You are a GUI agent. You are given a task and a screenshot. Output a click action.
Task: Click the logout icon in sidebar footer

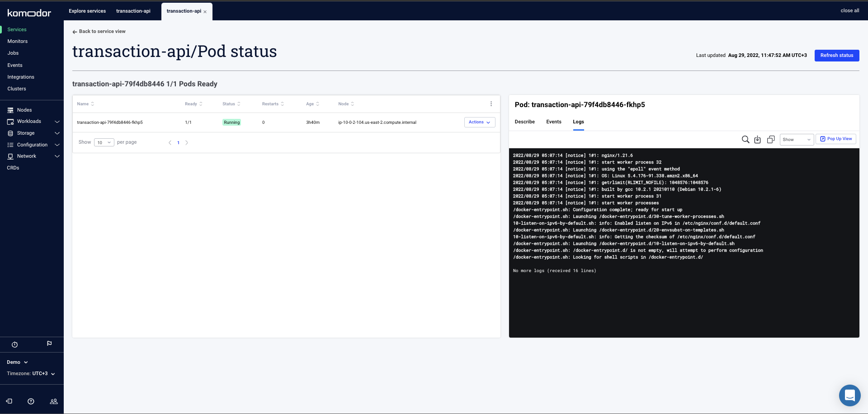[9, 401]
